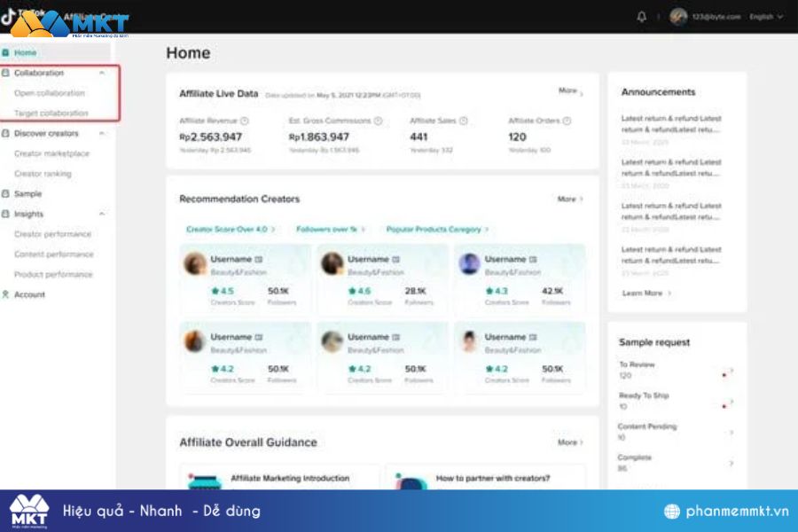Click the How to partner illustration icon
This screenshot has width=798, height=532.
(411, 481)
